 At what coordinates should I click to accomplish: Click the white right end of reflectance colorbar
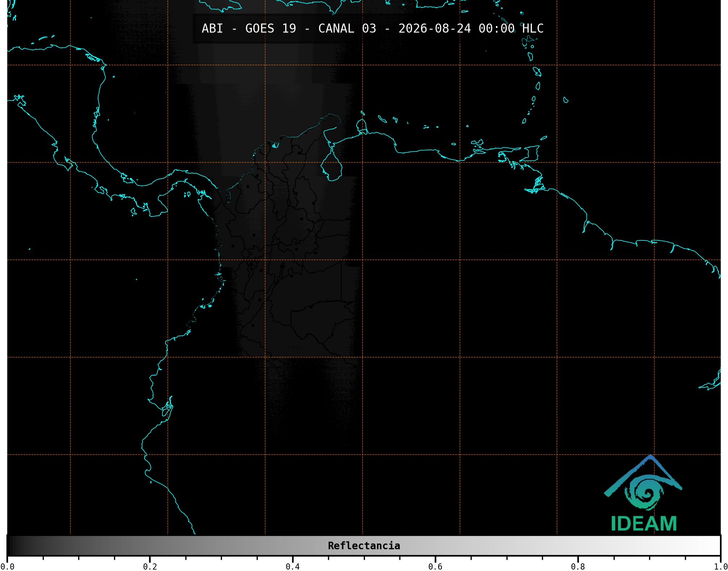[712, 546]
